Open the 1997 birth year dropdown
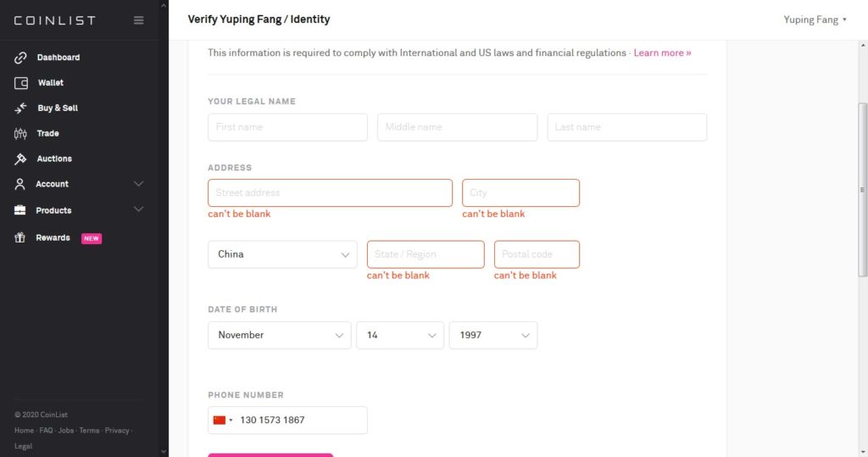This screenshot has width=868, height=457. [493, 335]
